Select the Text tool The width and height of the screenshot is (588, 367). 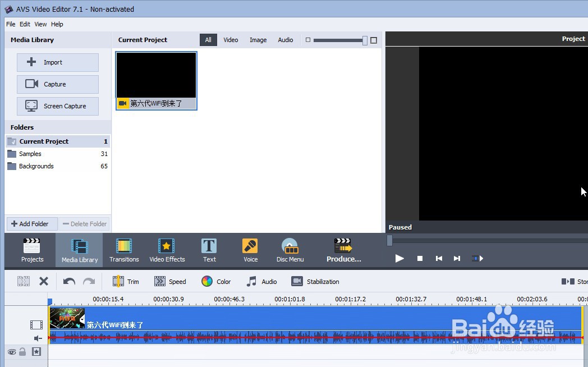pyautogui.click(x=209, y=250)
